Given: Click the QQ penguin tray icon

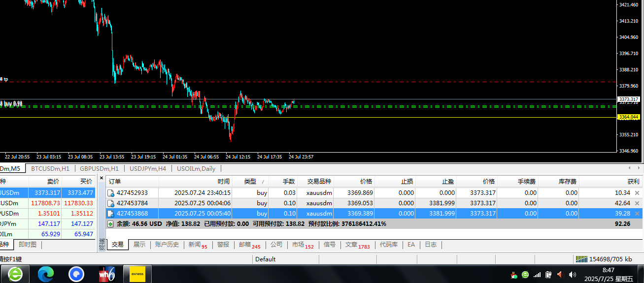Looking at the screenshot, I should (514, 275).
